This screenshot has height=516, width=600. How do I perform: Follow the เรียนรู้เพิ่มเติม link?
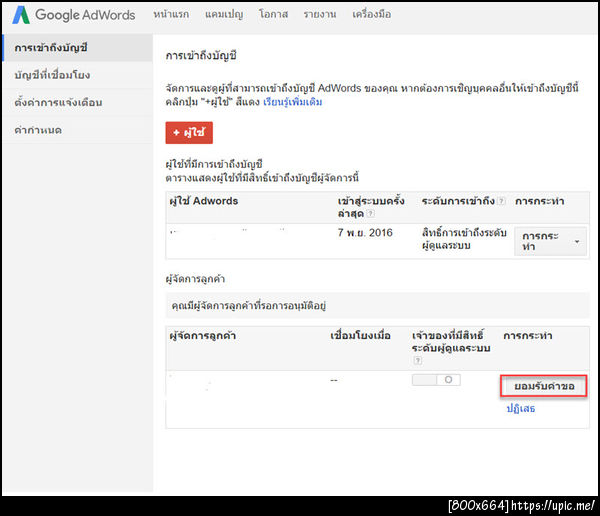point(293,102)
